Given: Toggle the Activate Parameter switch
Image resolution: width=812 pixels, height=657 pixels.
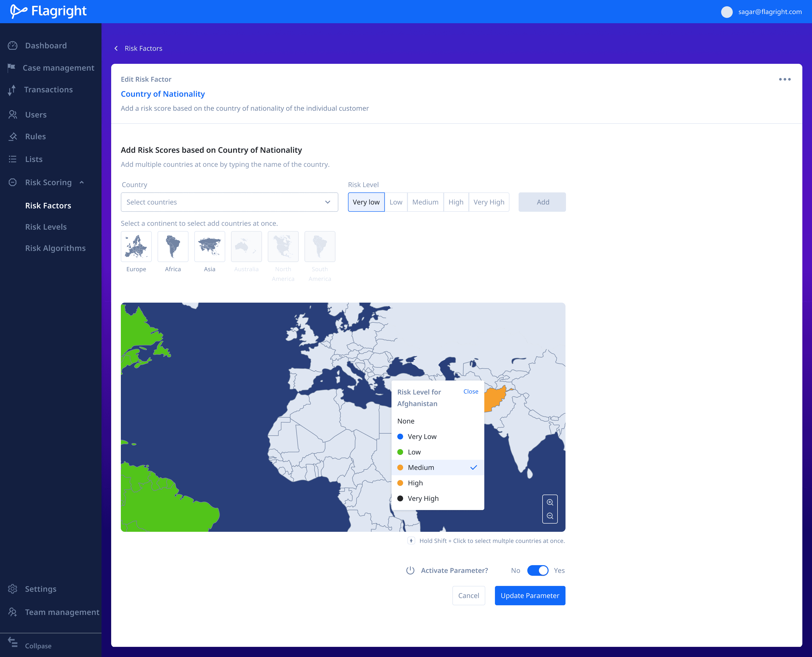Looking at the screenshot, I should [537, 570].
